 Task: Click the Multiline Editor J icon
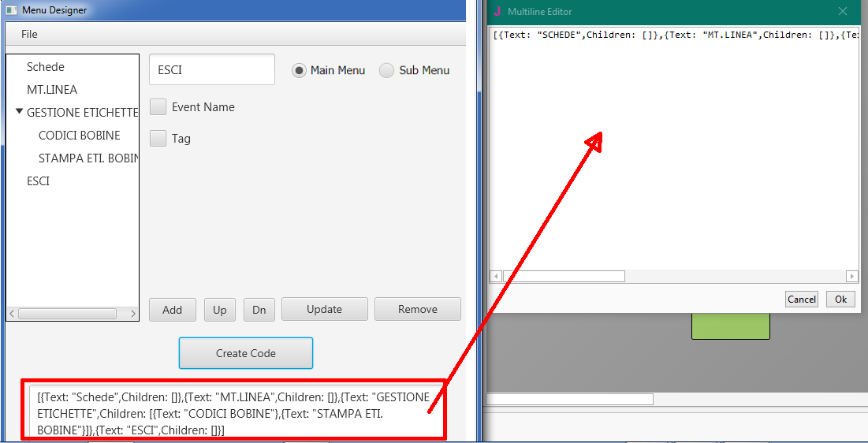point(497,11)
